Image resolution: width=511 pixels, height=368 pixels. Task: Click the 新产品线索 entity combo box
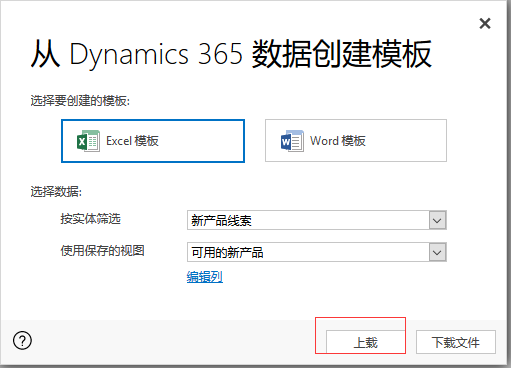click(317, 220)
